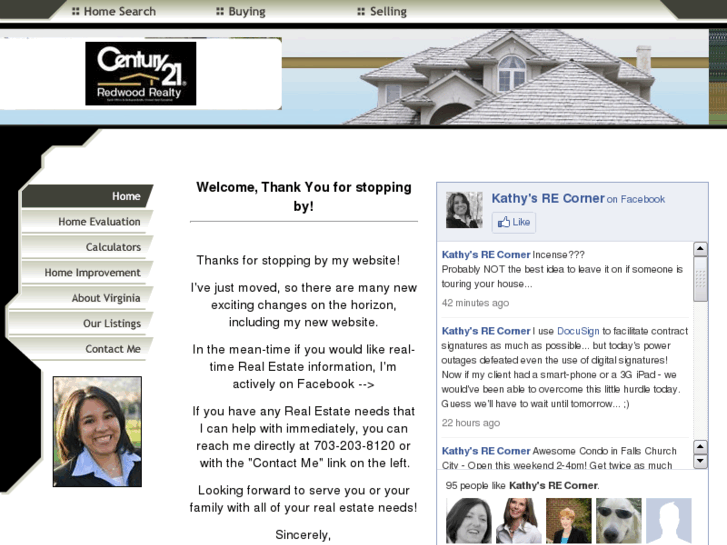Open Home Improvement in the sidebar
The height and width of the screenshot is (545, 727).
(87, 272)
